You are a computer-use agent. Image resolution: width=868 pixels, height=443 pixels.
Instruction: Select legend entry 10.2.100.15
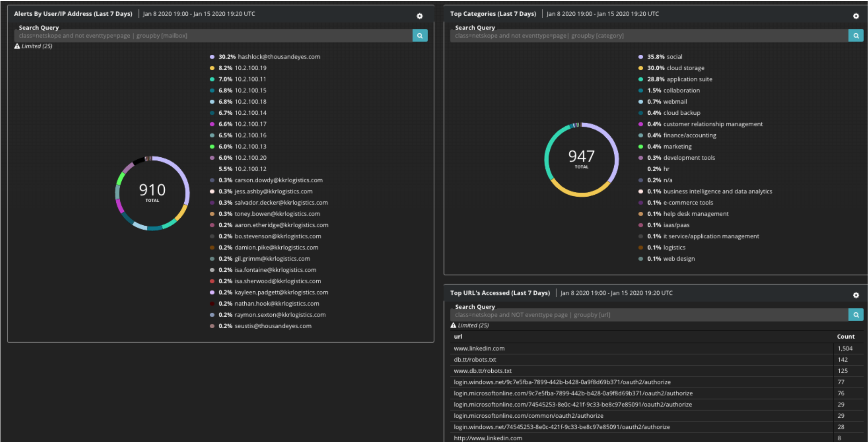[238, 91]
